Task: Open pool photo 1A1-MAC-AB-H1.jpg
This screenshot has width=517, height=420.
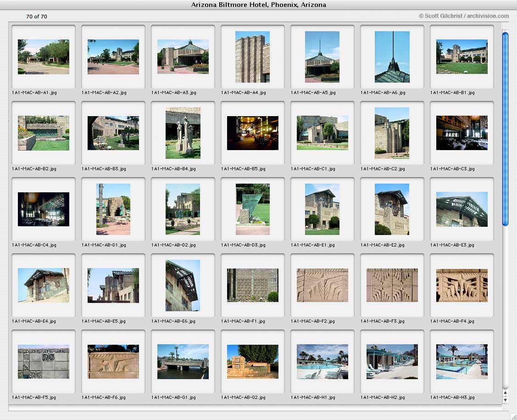Action: point(322,362)
